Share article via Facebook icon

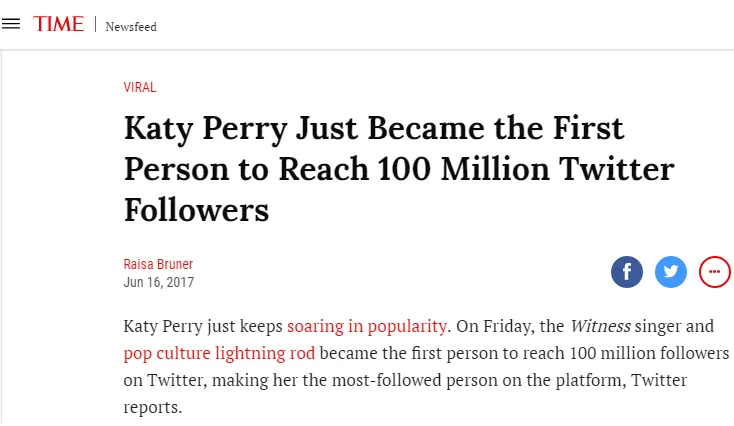[x=626, y=272]
